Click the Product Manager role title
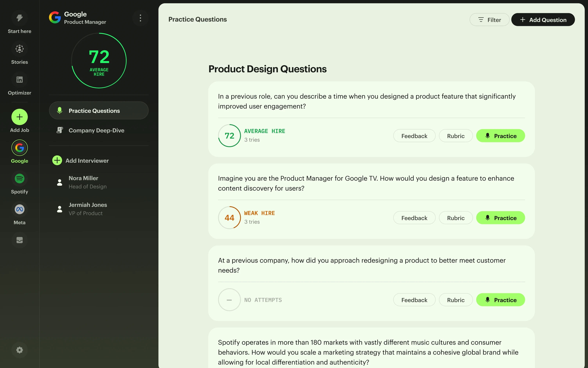 pos(85,22)
